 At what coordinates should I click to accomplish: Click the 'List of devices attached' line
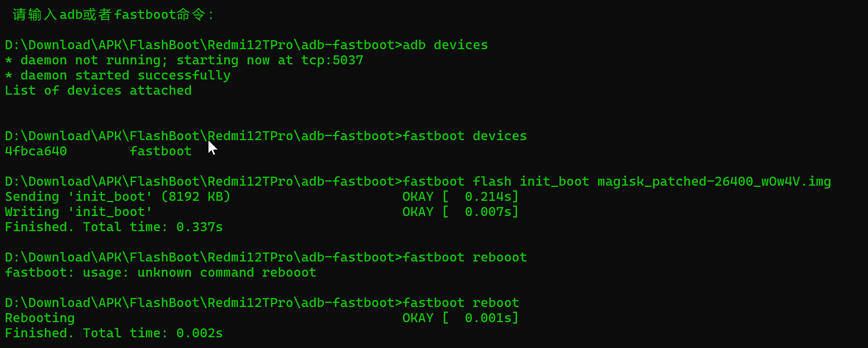(x=98, y=91)
